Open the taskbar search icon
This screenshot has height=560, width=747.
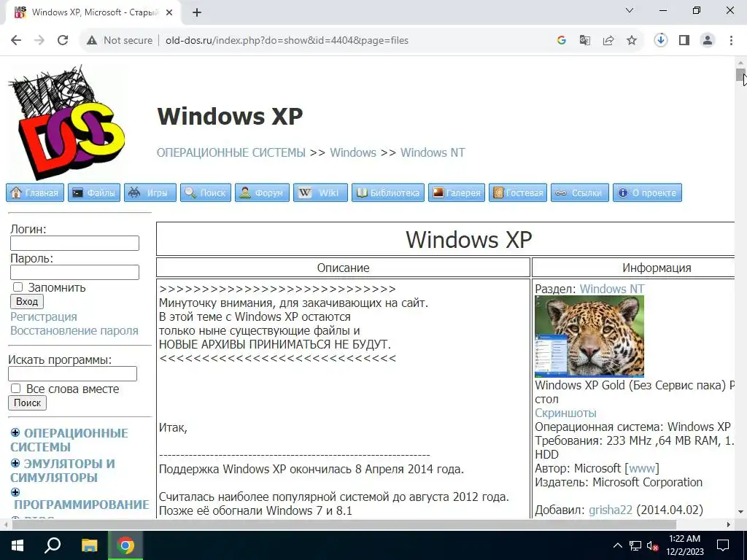(53, 545)
